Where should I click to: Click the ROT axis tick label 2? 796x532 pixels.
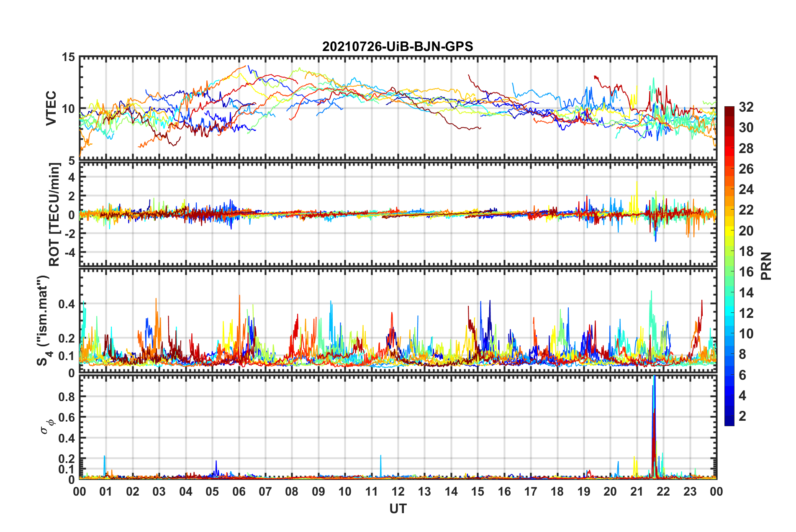click(72, 196)
